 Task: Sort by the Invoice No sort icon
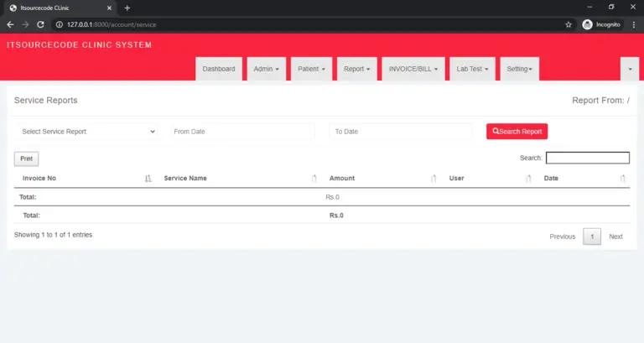click(x=148, y=179)
